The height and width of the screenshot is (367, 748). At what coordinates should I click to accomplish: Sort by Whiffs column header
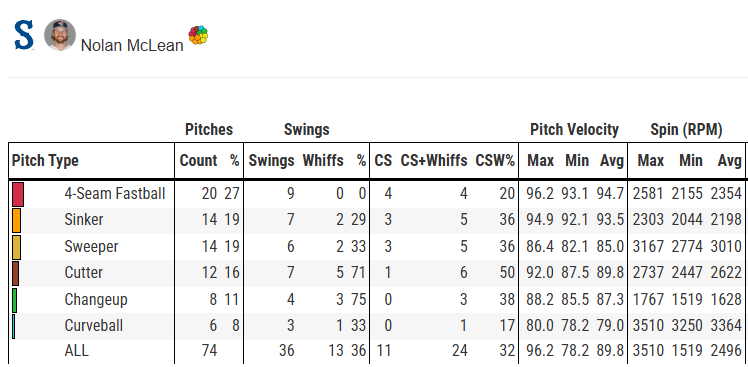[x=323, y=161]
